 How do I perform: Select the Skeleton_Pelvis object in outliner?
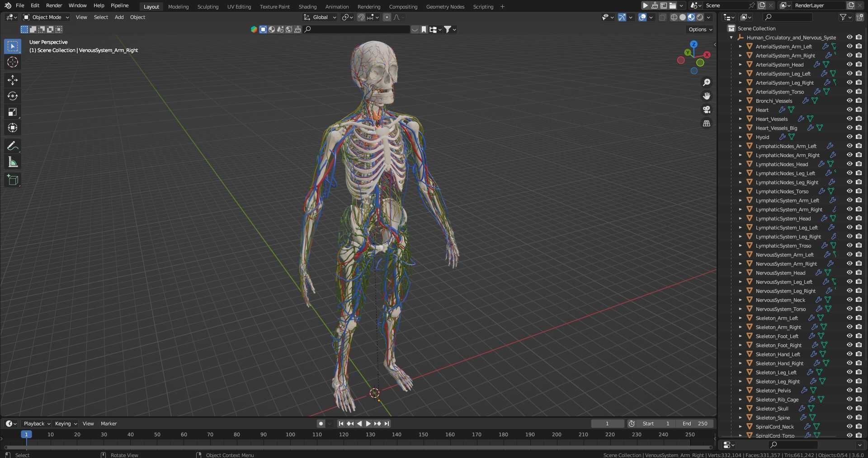click(x=773, y=391)
